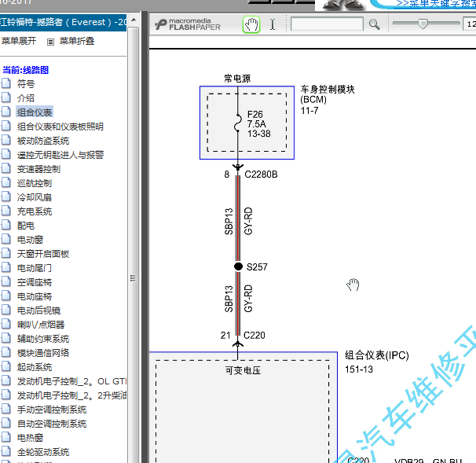Open the 巡航控制 entry

pos(35,183)
